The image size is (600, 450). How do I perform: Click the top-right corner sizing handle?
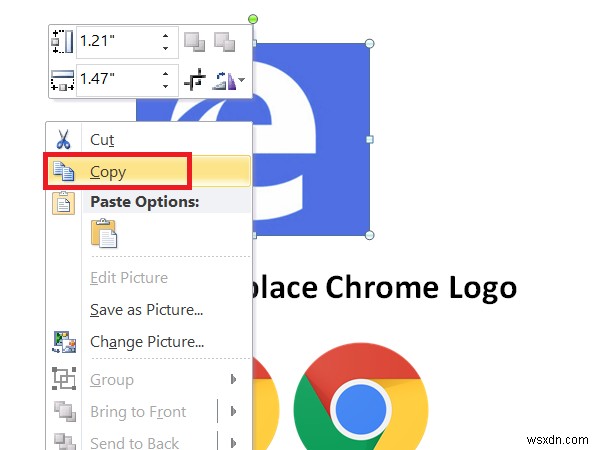tap(369, 43)
